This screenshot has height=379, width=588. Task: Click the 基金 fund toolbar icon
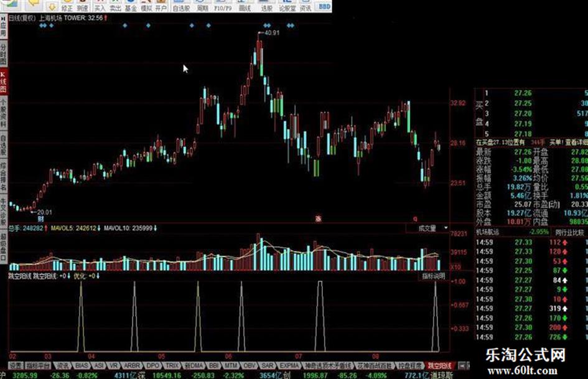click(131, 6)
